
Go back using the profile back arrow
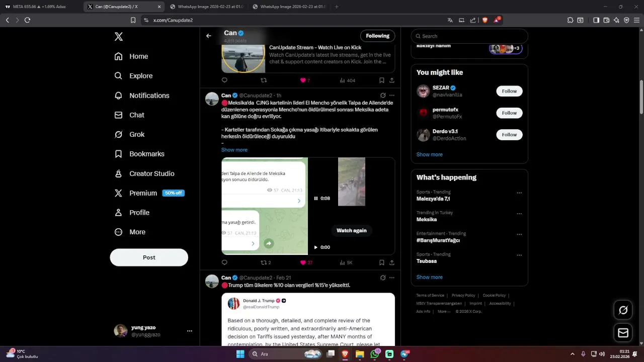coord(209,36)
